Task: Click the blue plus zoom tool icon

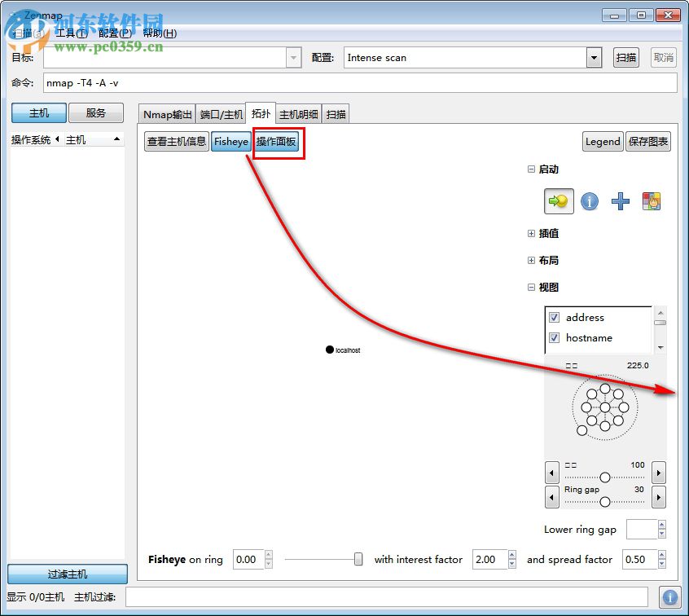Action: 620,201
